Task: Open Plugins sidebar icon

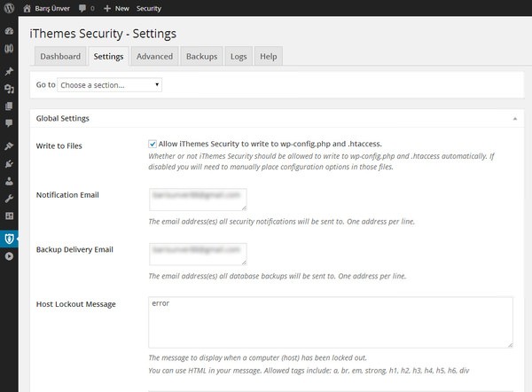Action: pos(9,164)
